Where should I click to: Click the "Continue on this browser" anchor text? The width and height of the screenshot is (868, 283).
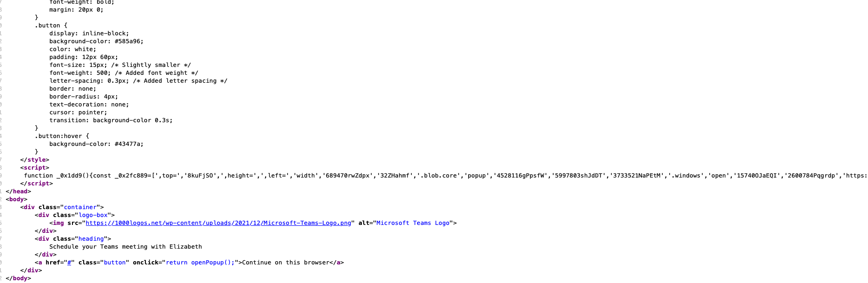coord(286,263)
